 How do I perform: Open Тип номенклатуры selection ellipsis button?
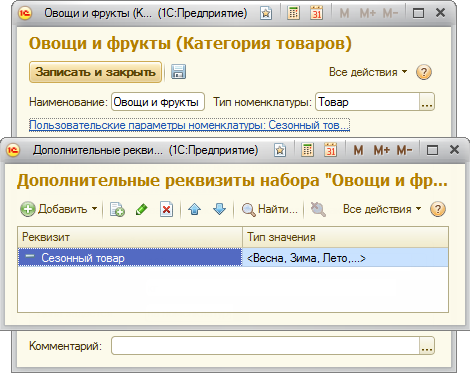(x=427, y=102)
